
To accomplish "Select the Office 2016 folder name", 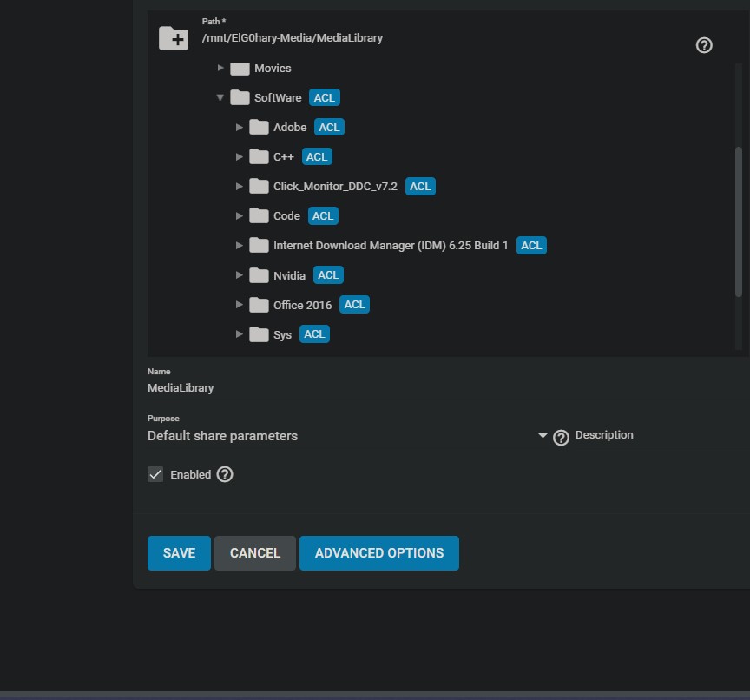I will click(302, 305).
